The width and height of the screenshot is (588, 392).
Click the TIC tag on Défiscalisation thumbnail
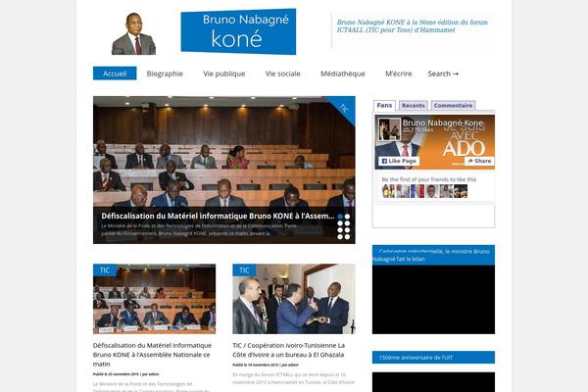point(105,270)
